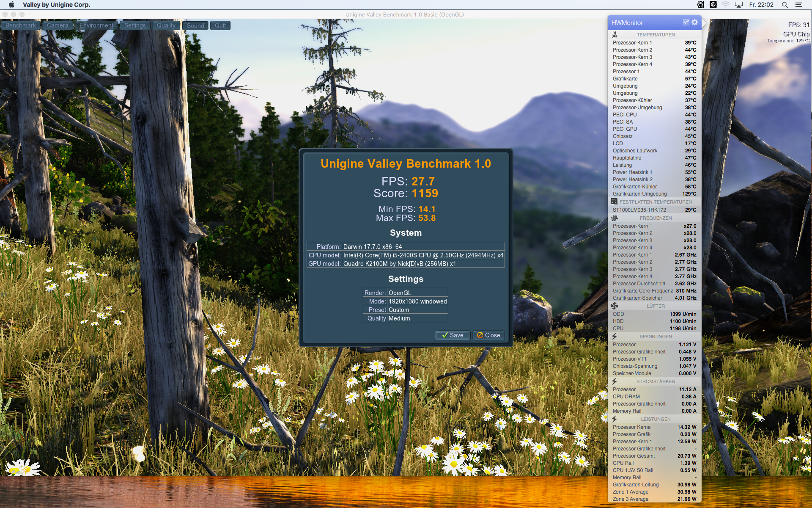Open Spotlight search
Screen dimensions: 812x508
[x=785, y=5]
